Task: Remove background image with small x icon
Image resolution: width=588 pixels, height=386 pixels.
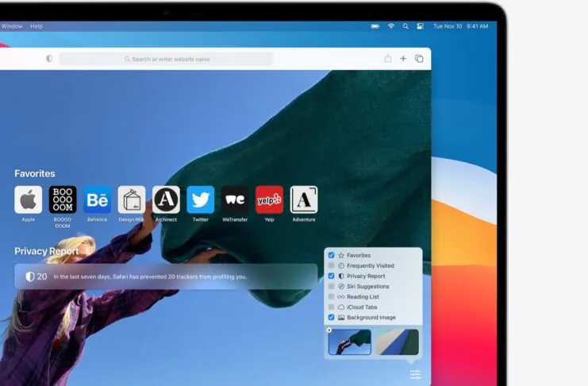Action: pos(329,330)
